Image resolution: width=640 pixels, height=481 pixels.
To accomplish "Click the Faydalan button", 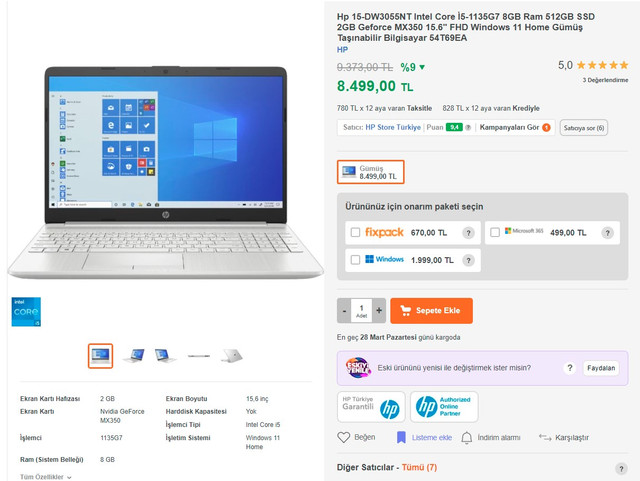I will (601, 368).
